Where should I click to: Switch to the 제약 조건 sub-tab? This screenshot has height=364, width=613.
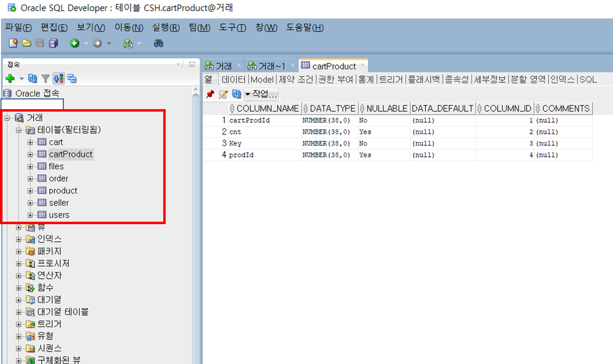pos(296,80)
